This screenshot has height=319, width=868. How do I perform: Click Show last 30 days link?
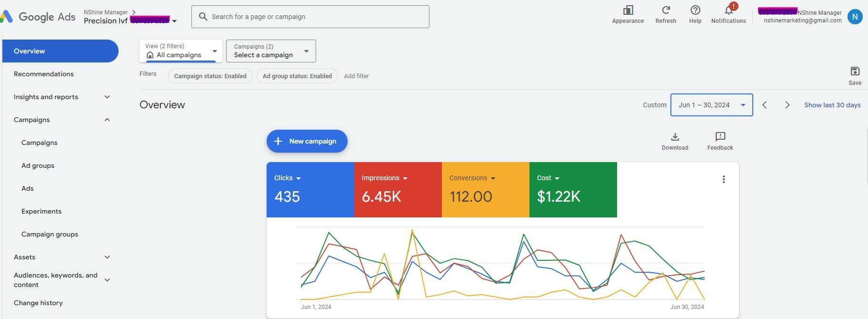point(832,105)
